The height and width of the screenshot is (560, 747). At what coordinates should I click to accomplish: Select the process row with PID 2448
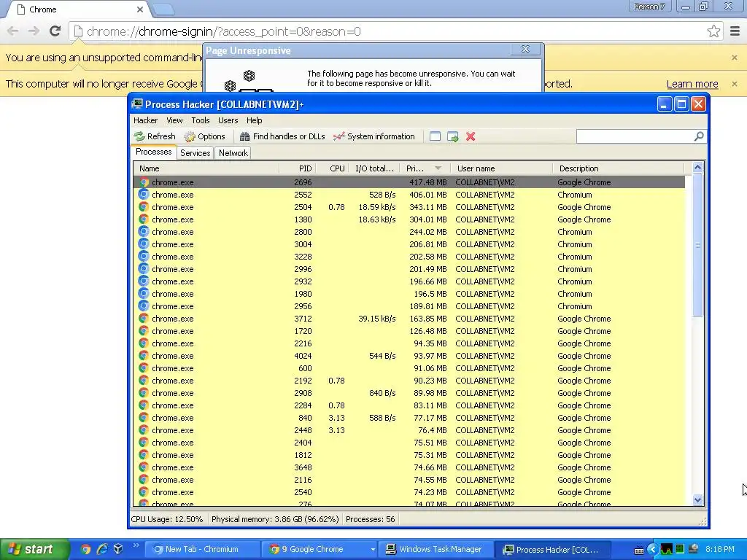pos(409,430)
